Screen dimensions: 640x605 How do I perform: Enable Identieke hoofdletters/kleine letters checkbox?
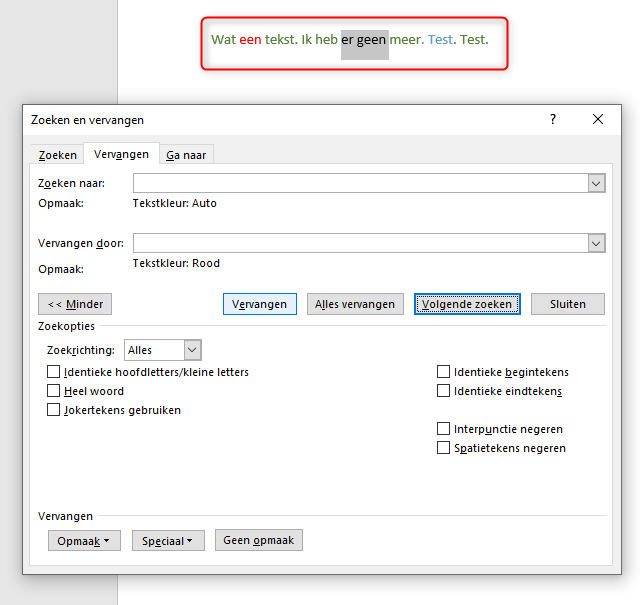(x=53, y=372)
